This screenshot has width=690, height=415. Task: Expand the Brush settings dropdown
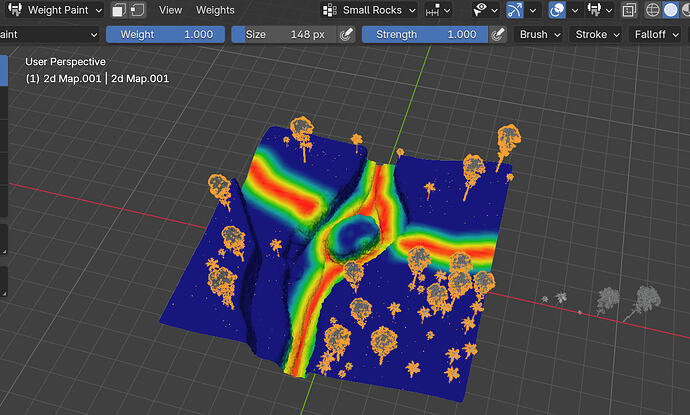(540, 34)
